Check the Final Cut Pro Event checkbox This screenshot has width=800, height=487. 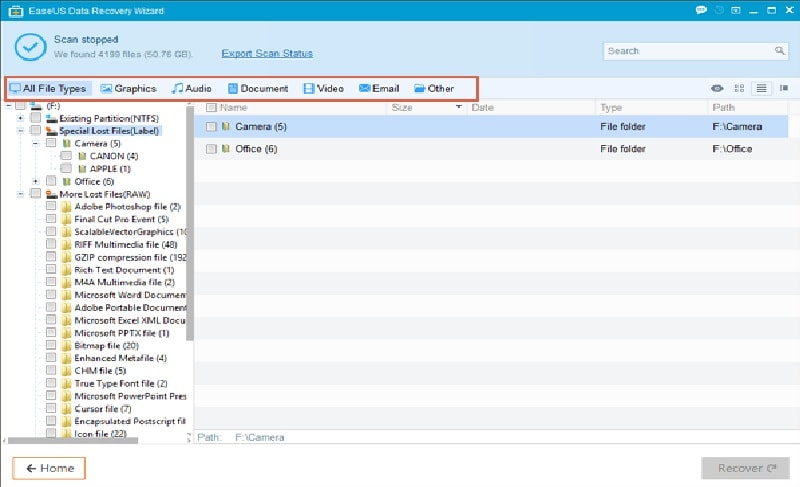[51, 219]
